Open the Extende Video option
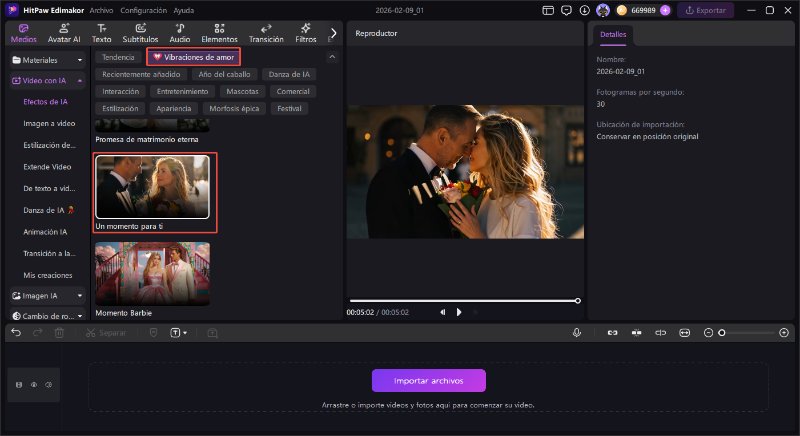 47,167
